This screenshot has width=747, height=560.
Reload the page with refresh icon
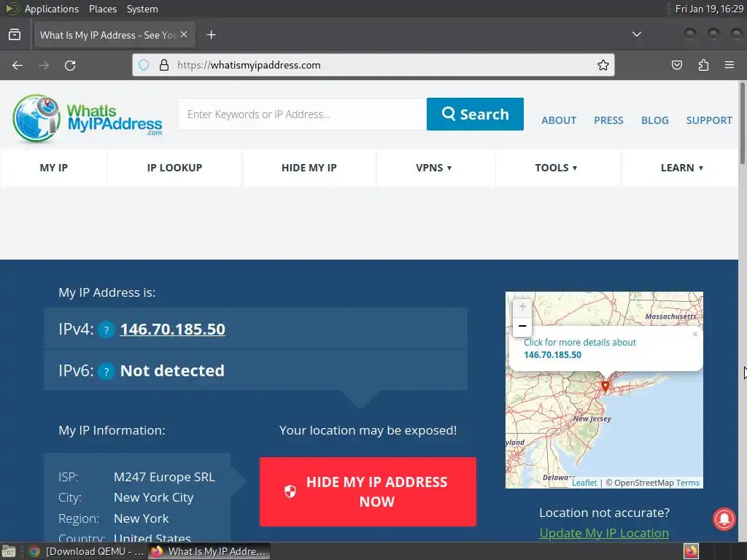click(70, 65)
